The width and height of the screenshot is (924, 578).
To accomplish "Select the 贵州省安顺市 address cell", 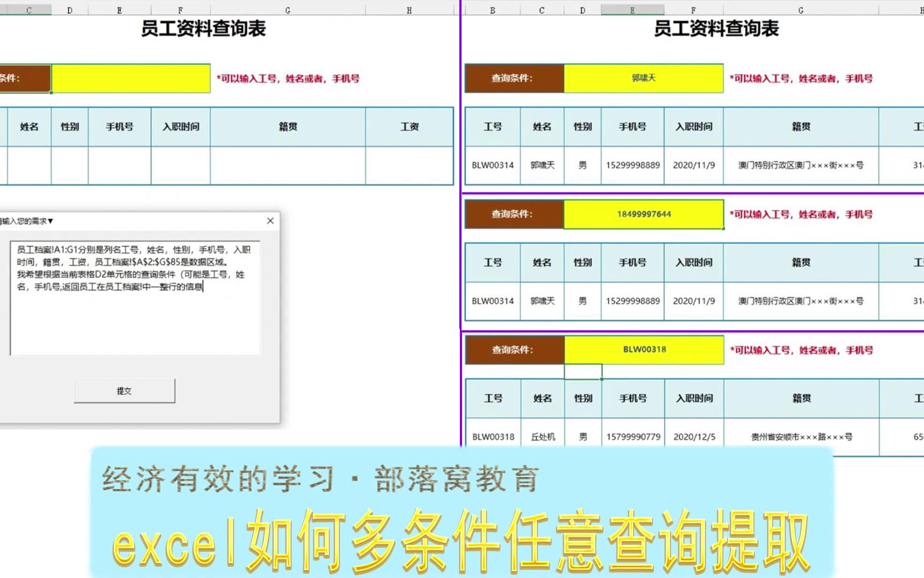I will point(801,437).
